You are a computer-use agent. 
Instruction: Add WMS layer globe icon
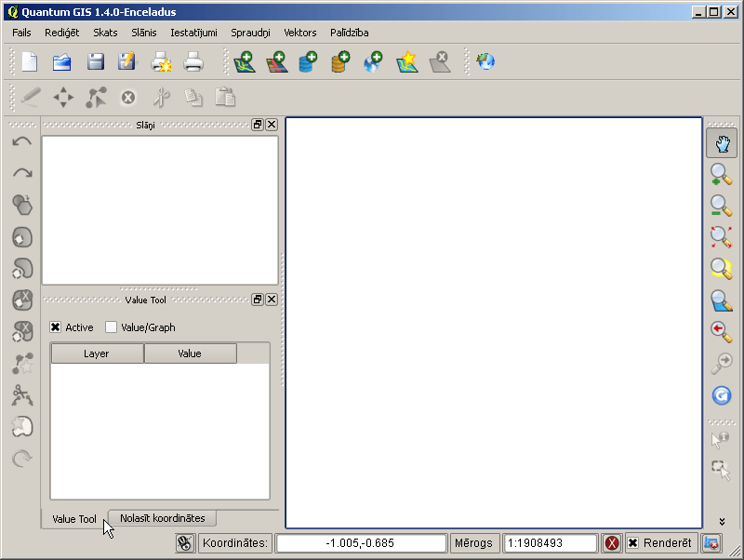click(374, 61)
